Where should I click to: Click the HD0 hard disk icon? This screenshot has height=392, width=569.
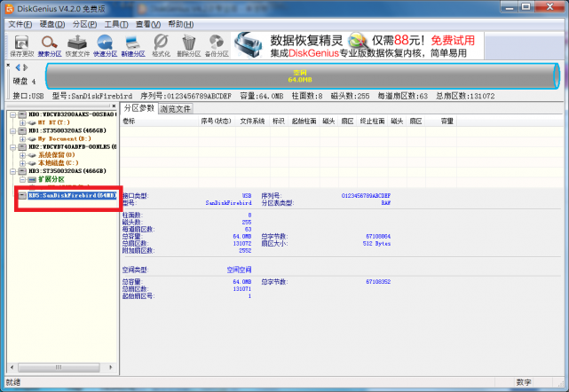tap(22, 114)
